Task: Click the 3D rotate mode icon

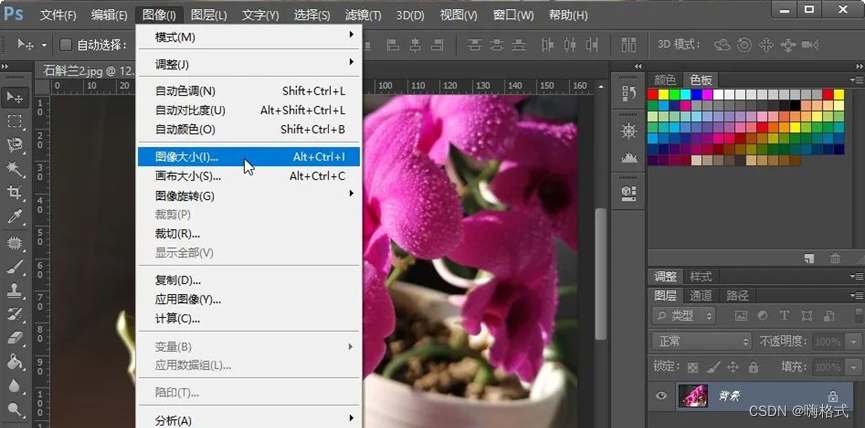Action: coord(722,45)
